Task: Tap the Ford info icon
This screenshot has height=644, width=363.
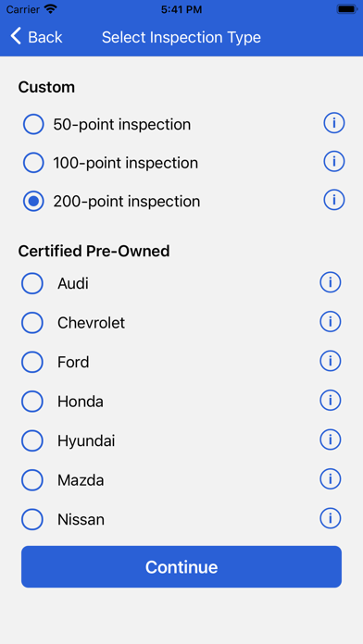Action: (330, 361)
